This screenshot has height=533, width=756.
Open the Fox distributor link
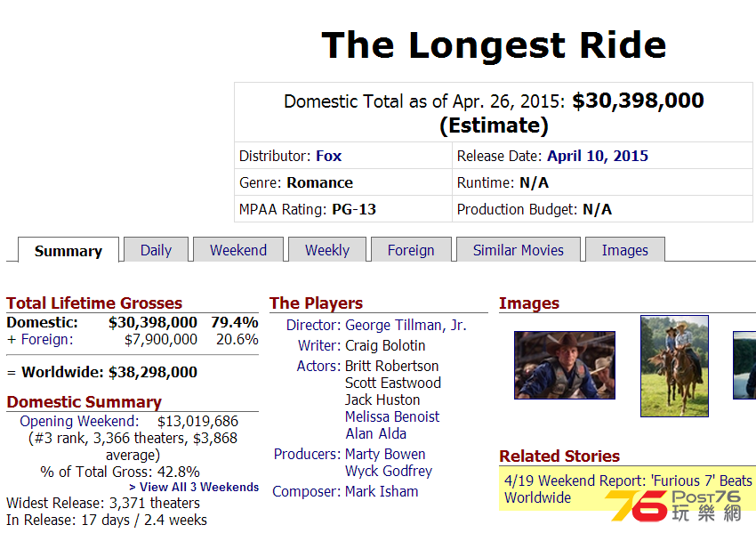(x=329, y=156)
